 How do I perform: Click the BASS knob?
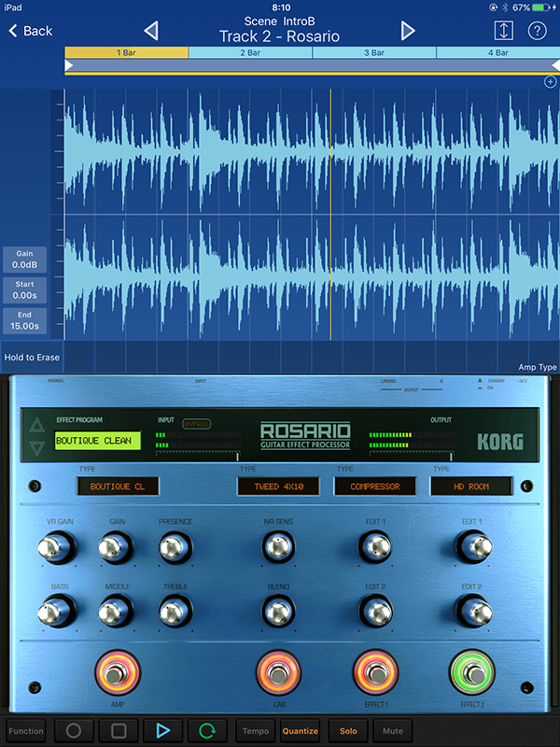57,612
